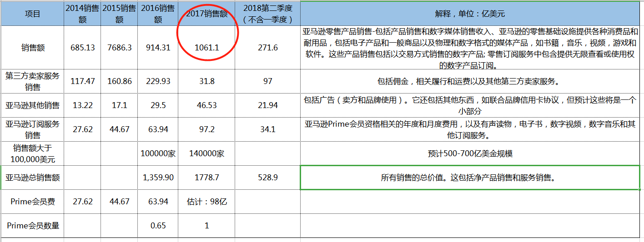Select the 46.53 cell
The image size is (644, 242).
pyautogui.click(x=206, y=105)
